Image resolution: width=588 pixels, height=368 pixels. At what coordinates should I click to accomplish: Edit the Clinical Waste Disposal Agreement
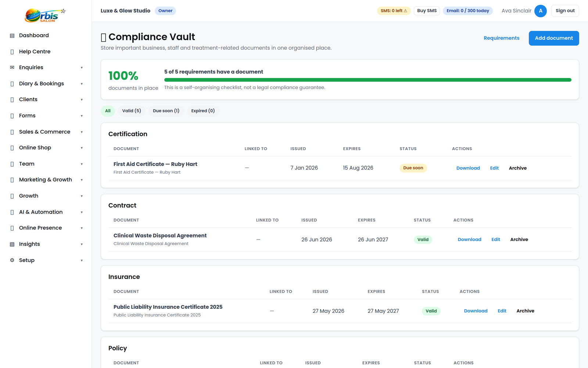tap(496, 240)
